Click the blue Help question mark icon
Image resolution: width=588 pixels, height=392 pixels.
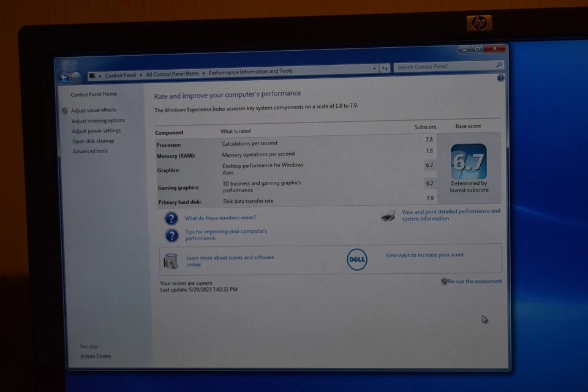(x=501, y=78)
